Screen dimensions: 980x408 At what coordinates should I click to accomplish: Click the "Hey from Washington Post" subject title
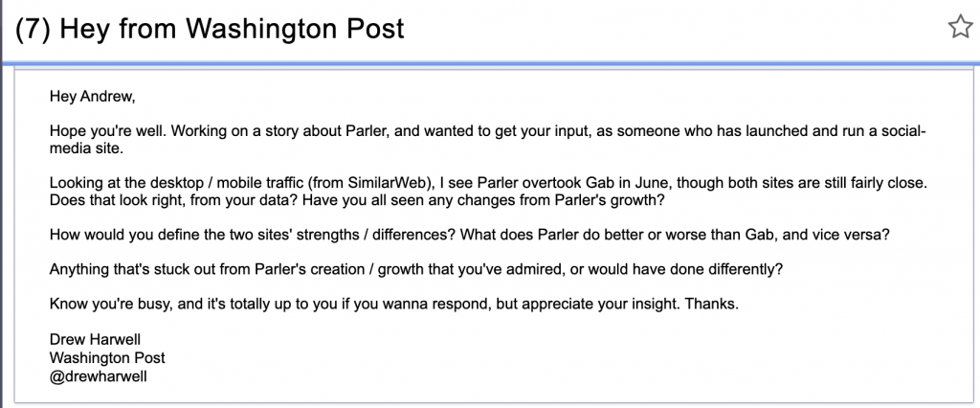[x=233, y=29]
